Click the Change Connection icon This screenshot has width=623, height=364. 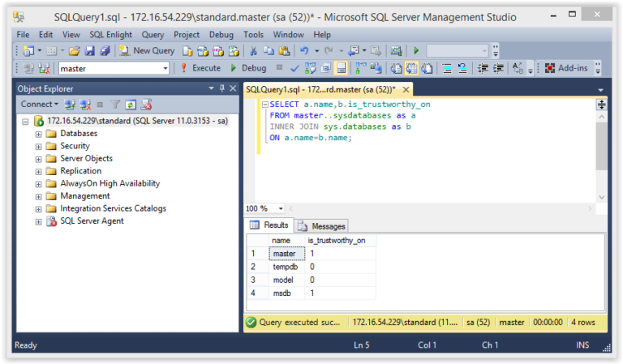tap(44, 68)
